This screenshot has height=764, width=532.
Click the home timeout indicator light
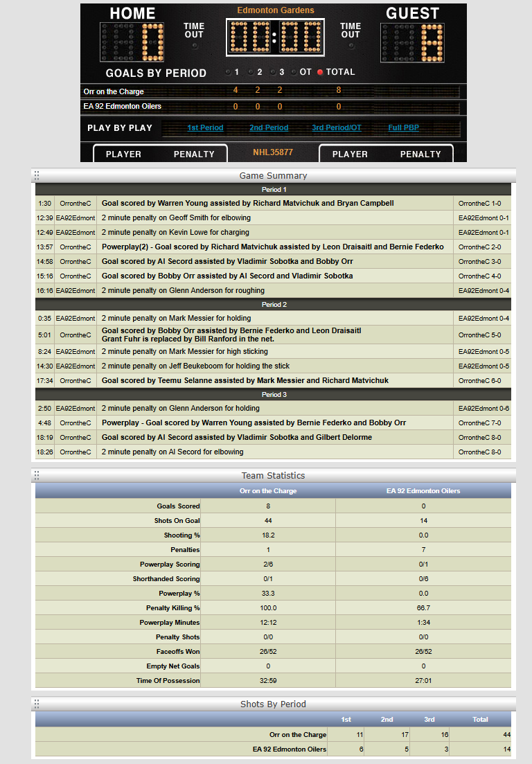(195, 46)
